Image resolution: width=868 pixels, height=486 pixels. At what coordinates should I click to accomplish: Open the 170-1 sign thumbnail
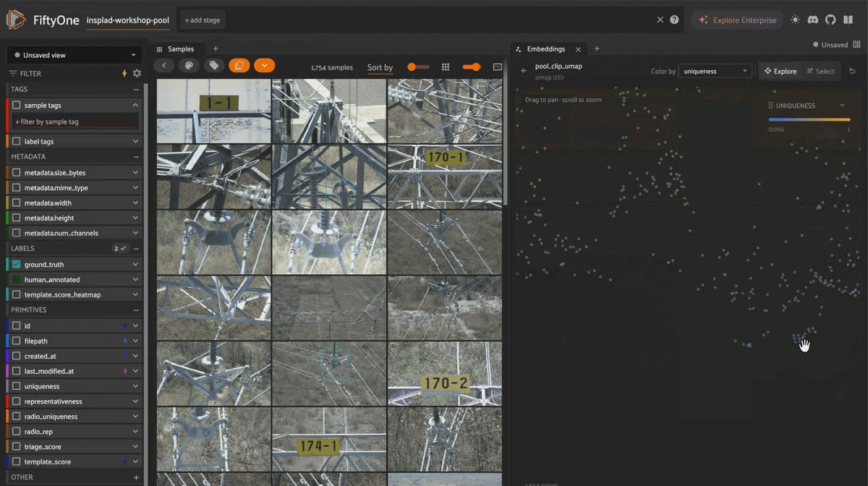[445, 176]
